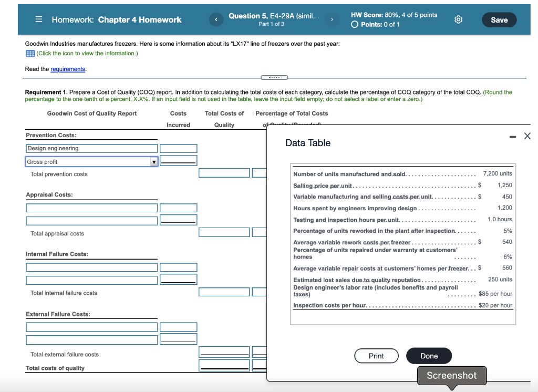Open the hamburger menu next to Homework
The height and width of the screenshot is (392, 538).
point(39,19)
